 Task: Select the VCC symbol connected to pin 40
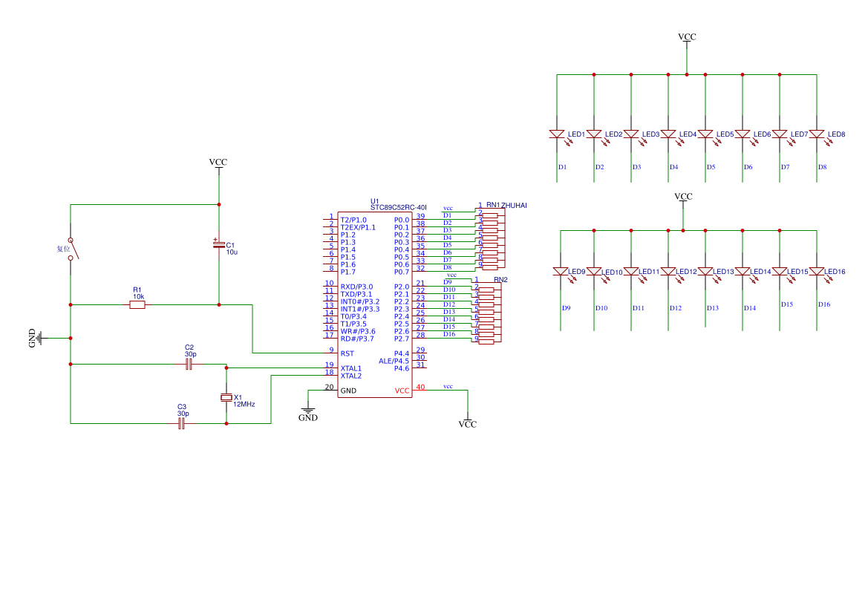click(467, 422)
